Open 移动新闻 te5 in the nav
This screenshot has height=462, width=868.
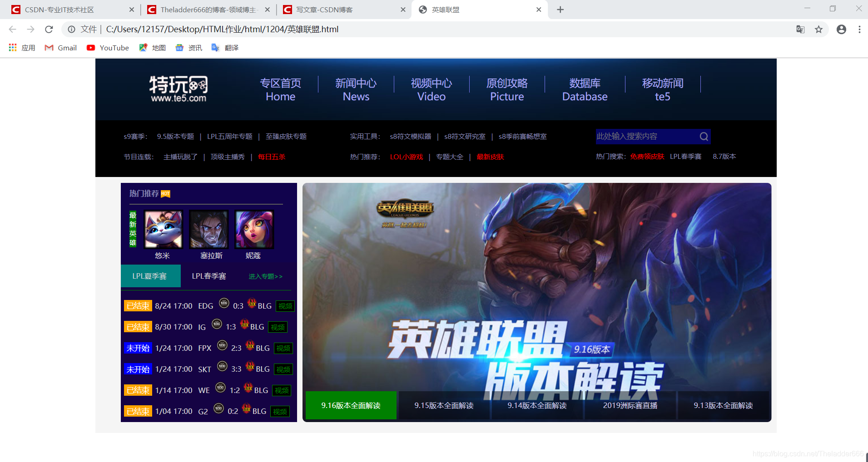pyautogui.click(x=663, y=89)
